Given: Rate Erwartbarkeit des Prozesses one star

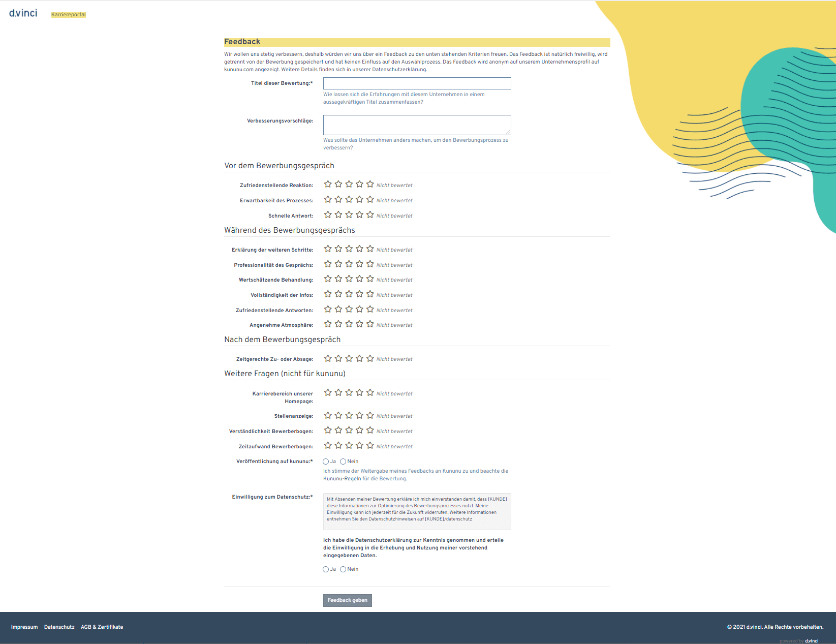Looking at the screenshot, I should 328,200.
